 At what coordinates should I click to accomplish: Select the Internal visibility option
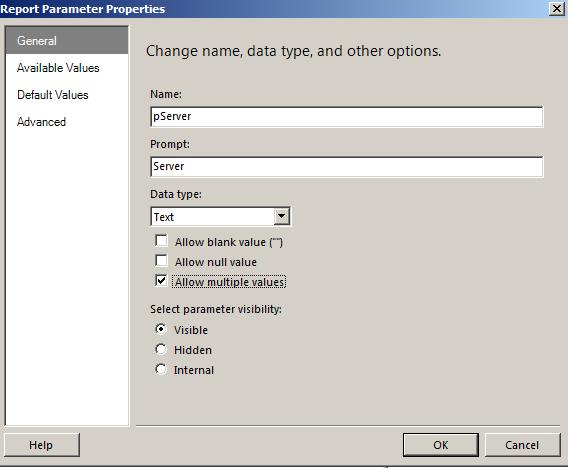pyautogui.click(x=160, y=369)
